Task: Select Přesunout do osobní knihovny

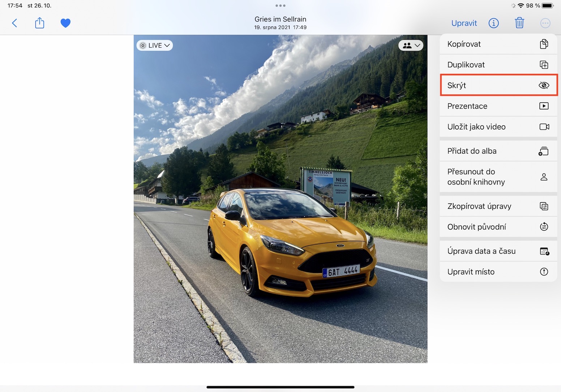Action: coord(498,177)
